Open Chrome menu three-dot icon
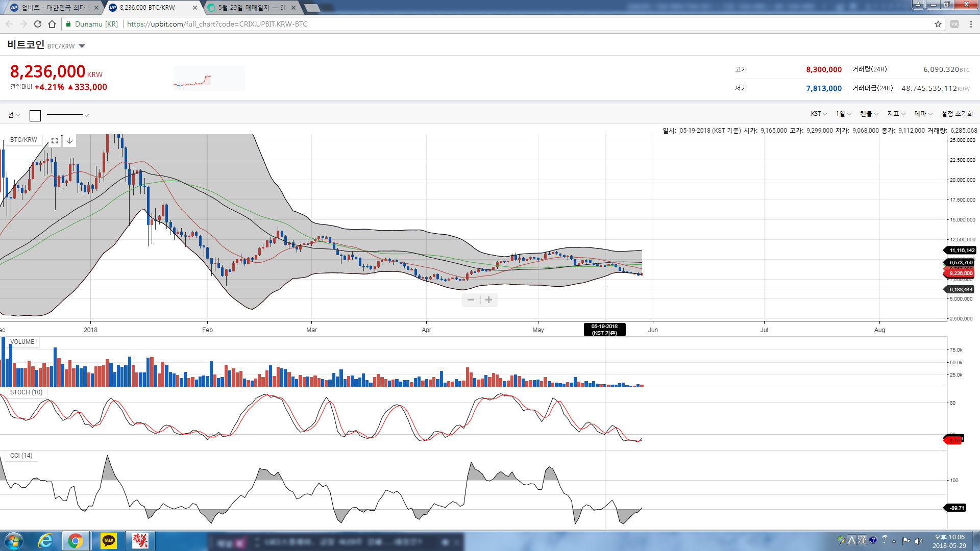Screen dimensions: 980x551 (971, 24)
